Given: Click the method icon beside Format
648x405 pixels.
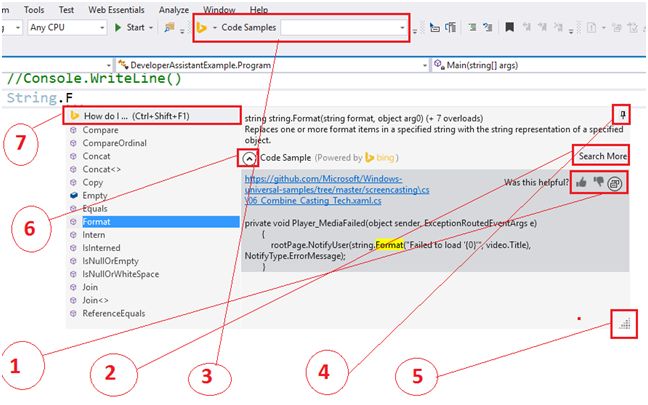Looking at the screenshot, I should click(x=73, y=222).
